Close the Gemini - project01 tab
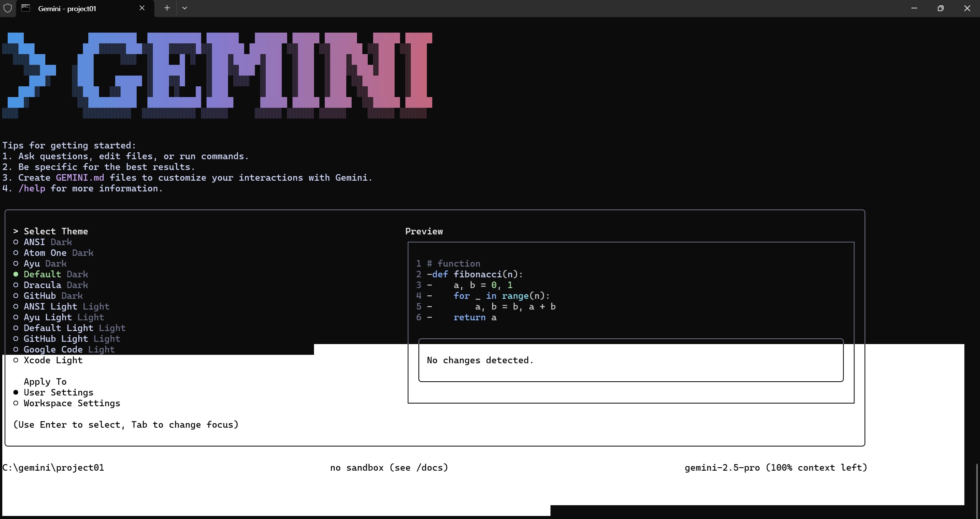 point(142,8)
